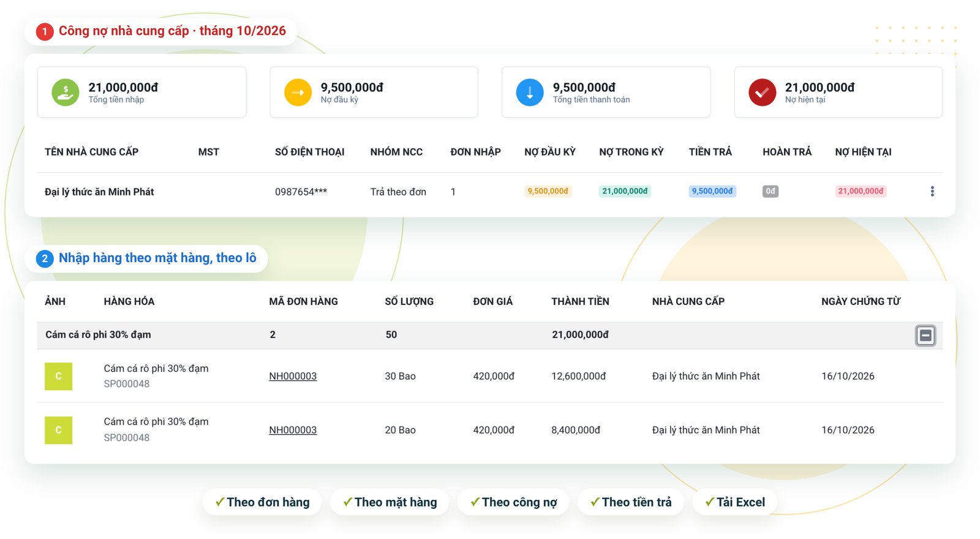This screenshot has height=539, width=980.
Task: Click the green 21,000,000đ Nợ trong kỳ badge
Action: pos(625,191)
